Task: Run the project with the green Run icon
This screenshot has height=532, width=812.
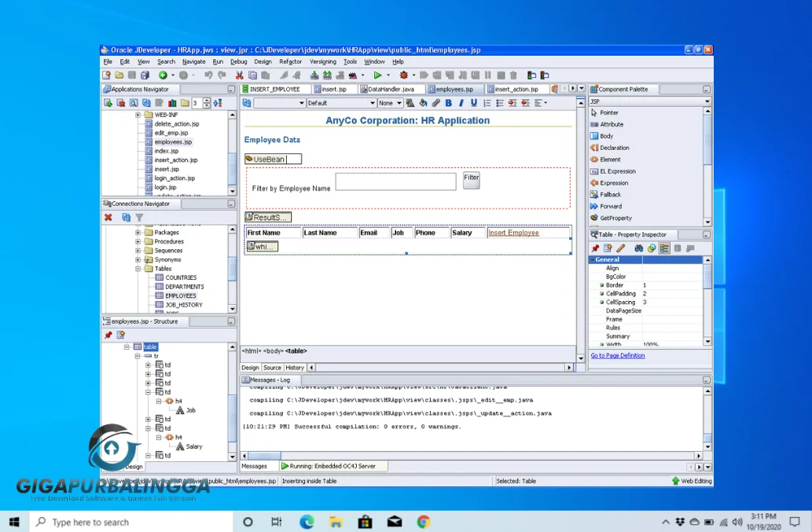Action: (378, 75)
